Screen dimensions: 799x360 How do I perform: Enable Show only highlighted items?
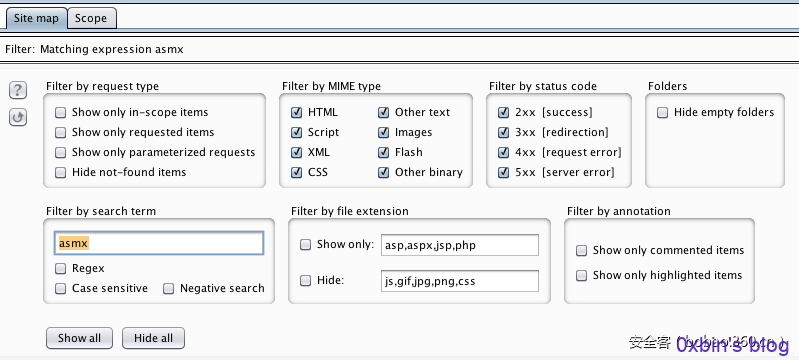point(581,275)
